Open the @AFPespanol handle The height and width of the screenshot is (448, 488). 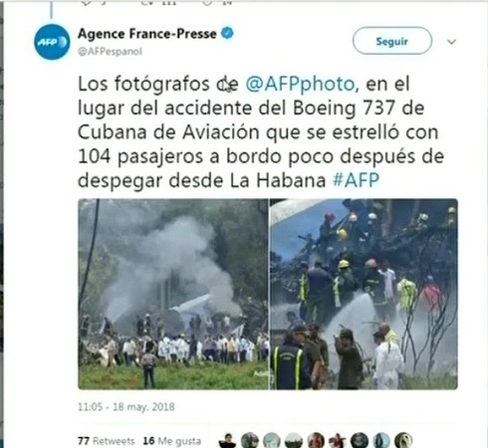coord(110,52)
